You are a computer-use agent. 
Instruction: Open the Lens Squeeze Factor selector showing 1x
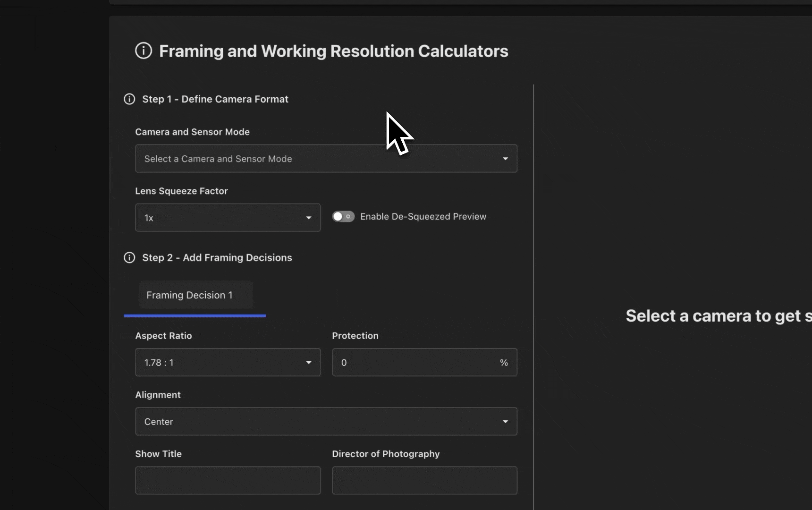228,218
